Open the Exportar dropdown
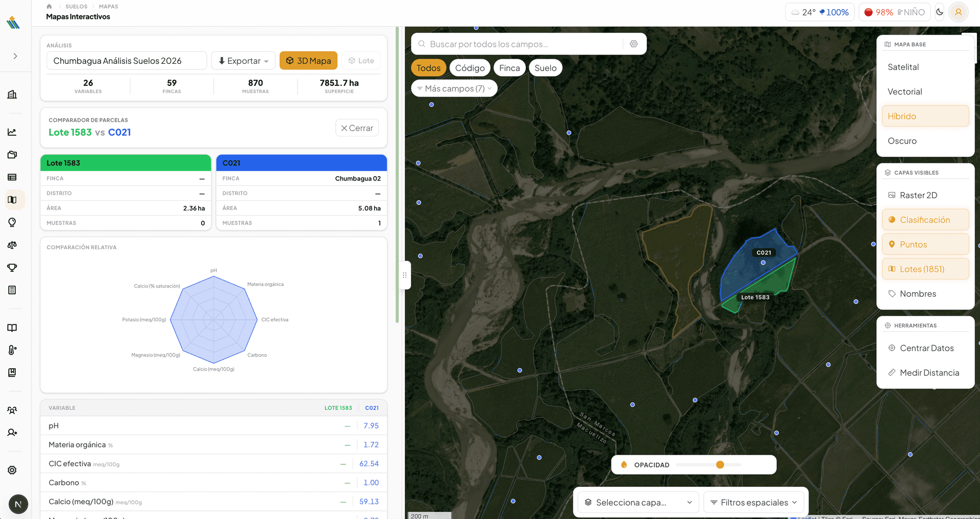This screenshot has width=980, height=519. (x=243, y=61)
